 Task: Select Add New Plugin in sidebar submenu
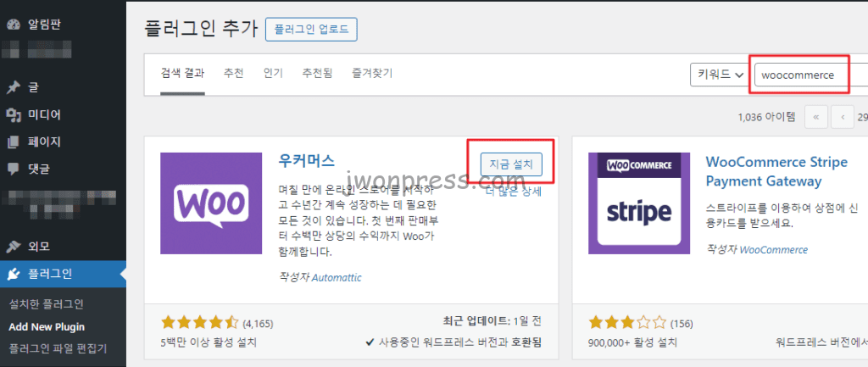pyautogui.click(x=47, y=326)
